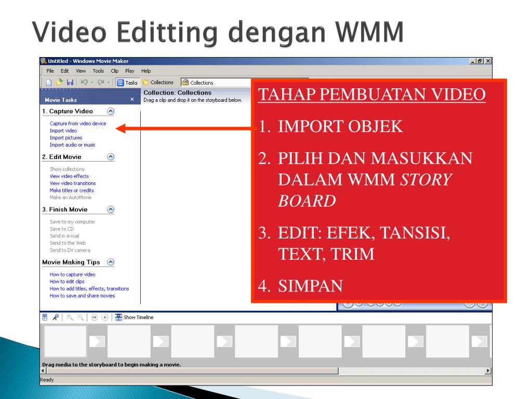Screen dimensions: 532x399
Task: Show the Collections pane via the toolbar button
Action: click(158, 83)
